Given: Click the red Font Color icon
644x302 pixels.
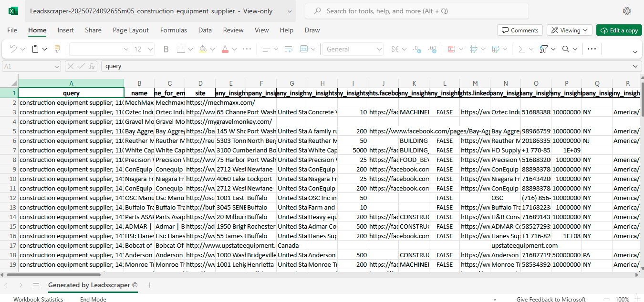Looking at the screenshot, I should click(x=225, y=49).
